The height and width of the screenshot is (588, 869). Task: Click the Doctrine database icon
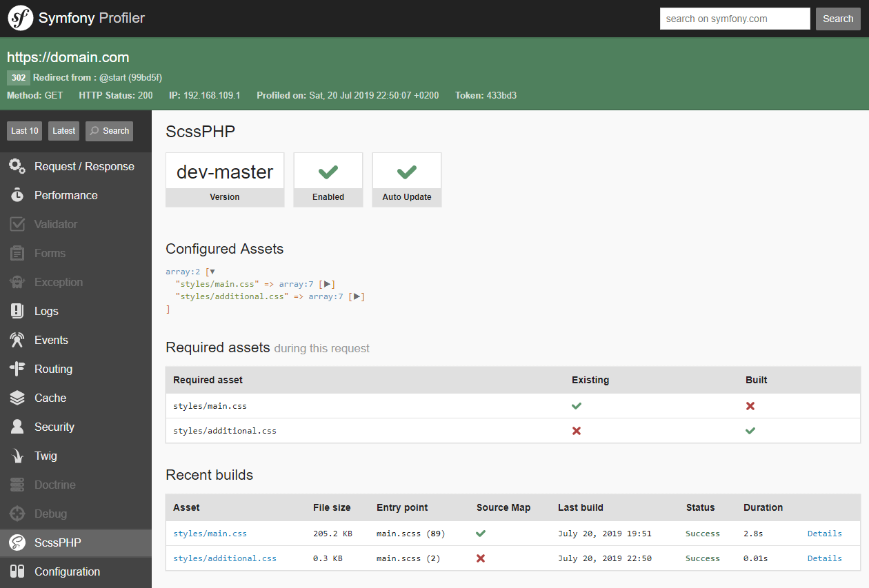[17, 485]
